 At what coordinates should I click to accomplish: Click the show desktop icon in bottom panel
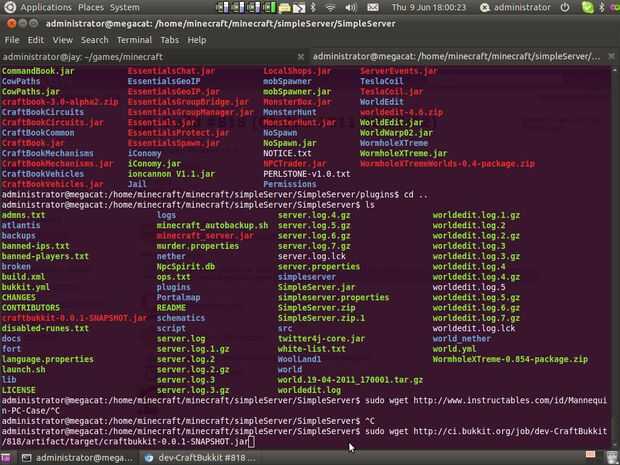[6, 458]
